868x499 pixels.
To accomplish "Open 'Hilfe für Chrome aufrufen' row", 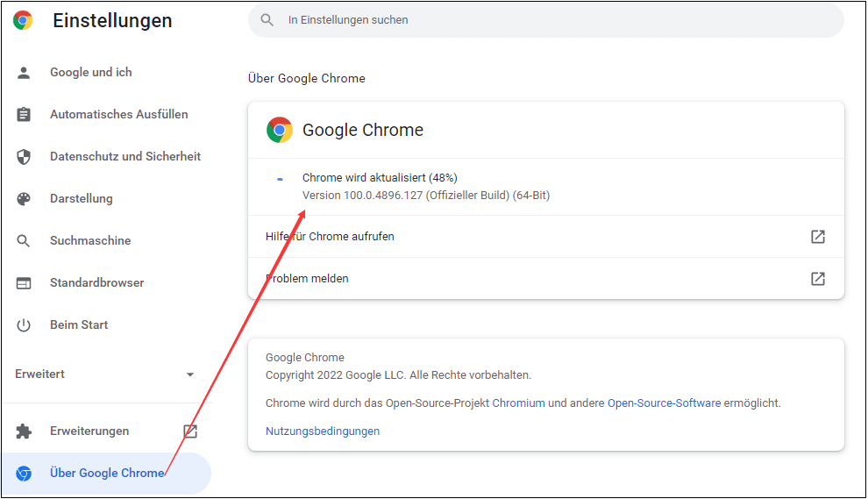I will (546, 237).
